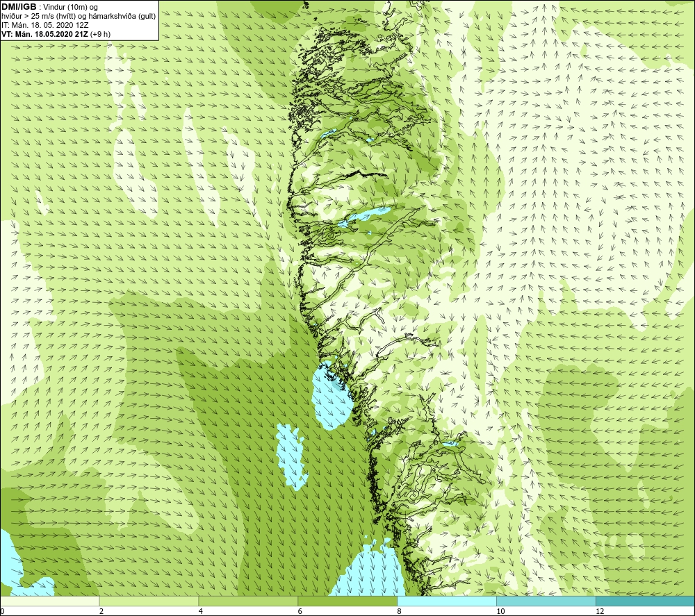
Task: Click the '(+9 h)' forecast offset text
Action: click(100, 34)
